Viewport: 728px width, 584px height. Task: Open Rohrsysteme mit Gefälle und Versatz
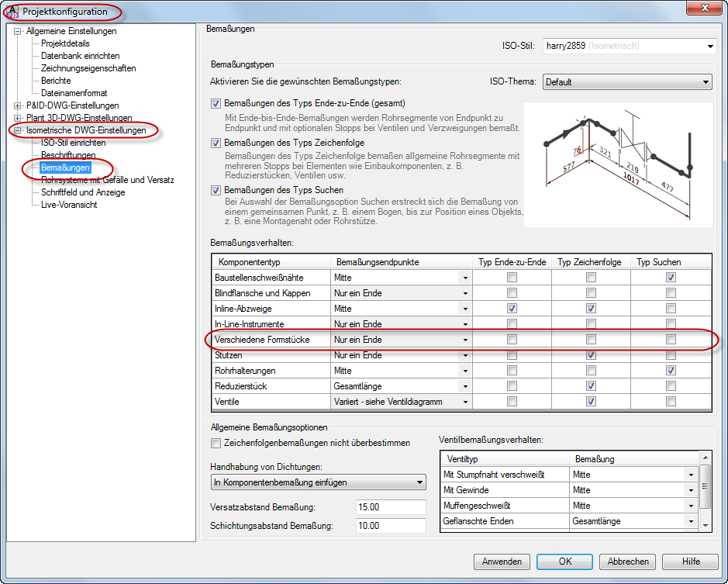click(107, 180)
